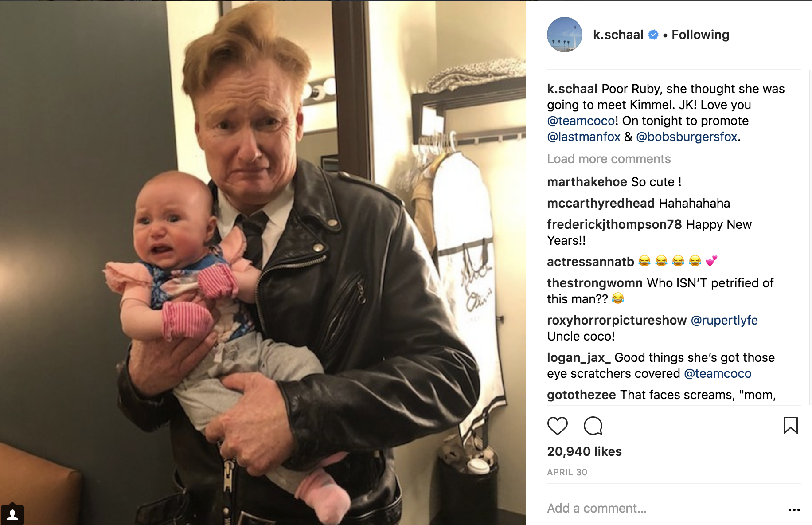Expand Load more comments
The image size is (812, 525).
tap(609, 159)
